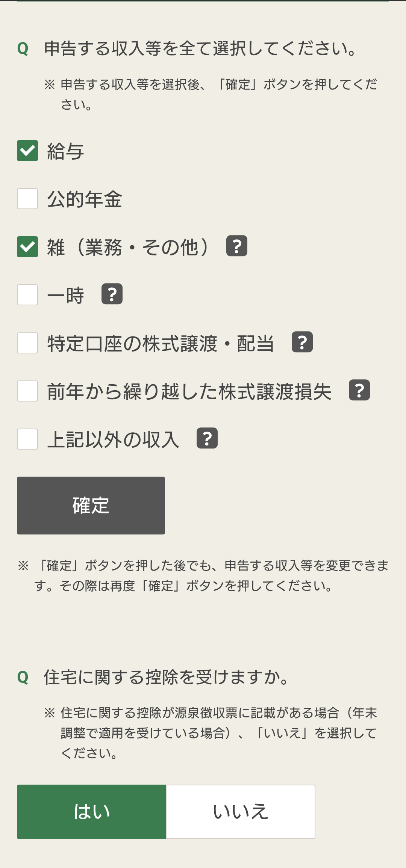406x868 pixels.
Task: Choose はい for housing deduction
Action: (91, 812)
